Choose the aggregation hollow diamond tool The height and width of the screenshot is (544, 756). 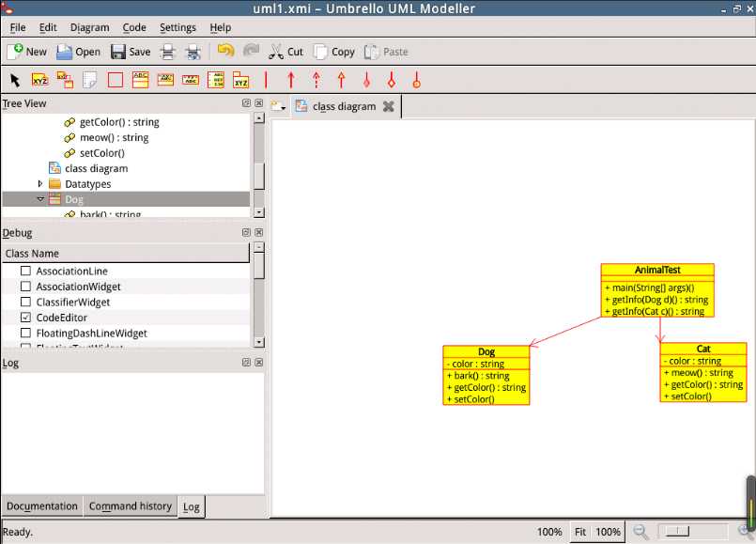tap(392, 80)
